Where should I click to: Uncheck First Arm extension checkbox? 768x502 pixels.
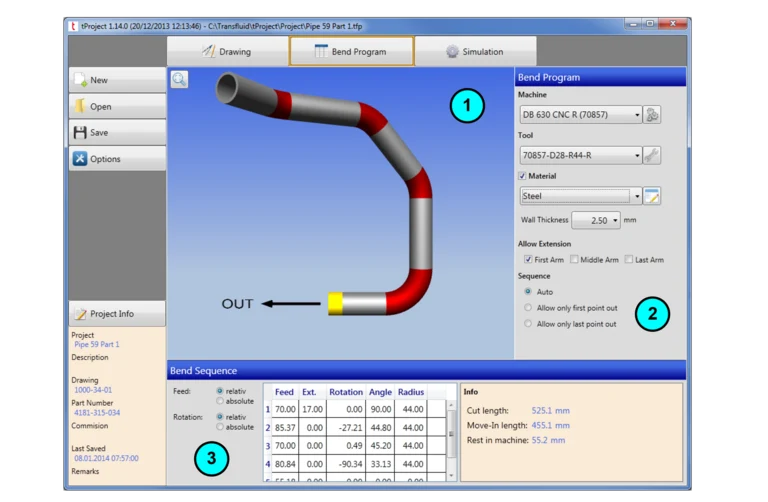529,260
